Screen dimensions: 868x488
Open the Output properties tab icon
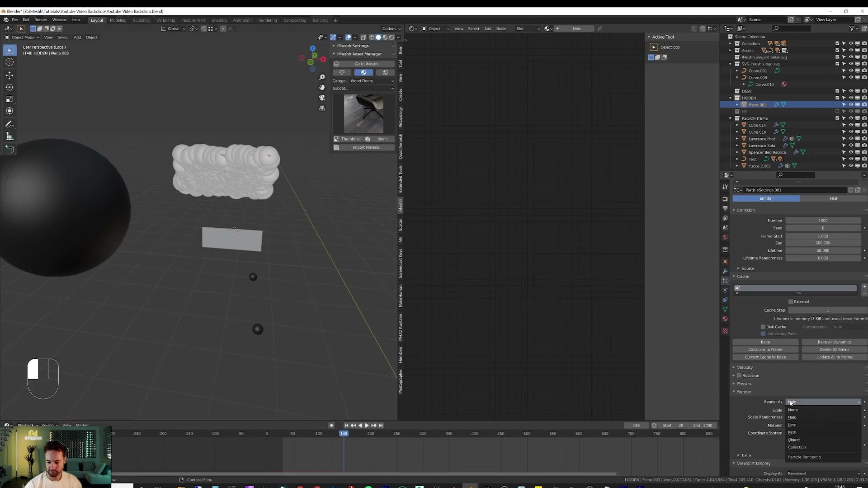point(725,208)
